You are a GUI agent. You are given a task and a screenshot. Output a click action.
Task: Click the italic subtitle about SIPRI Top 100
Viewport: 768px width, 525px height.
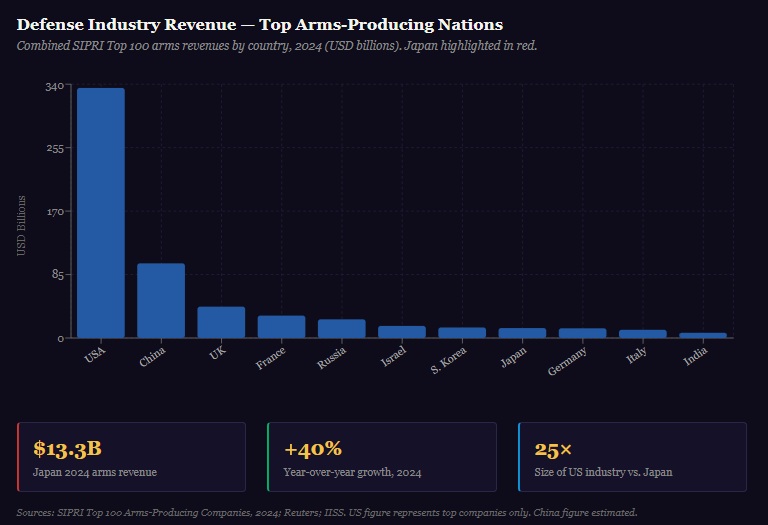click(x=277, y=46)
